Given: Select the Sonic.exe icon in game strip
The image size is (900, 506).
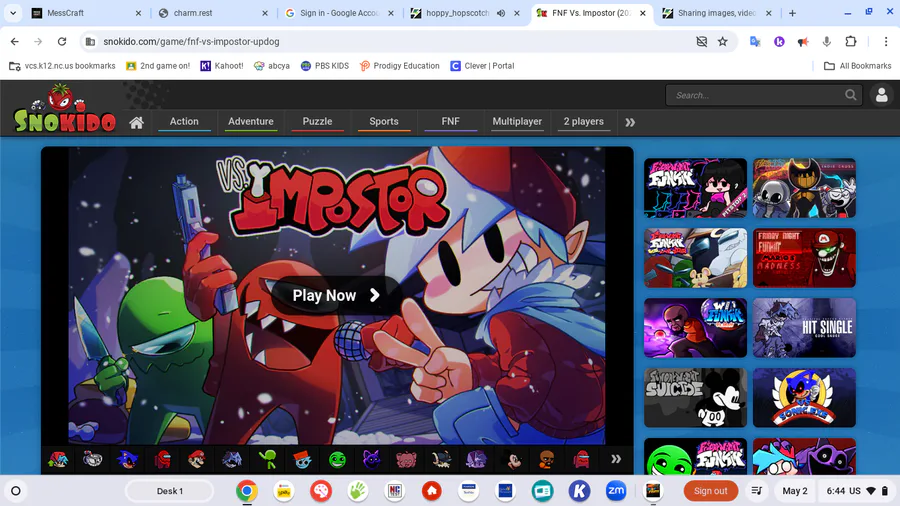Looking at the screenshot, I should coord(127,459).
